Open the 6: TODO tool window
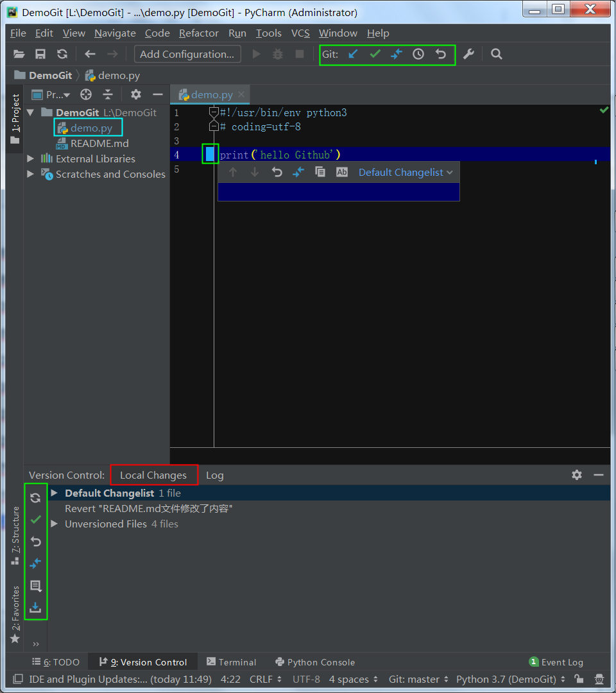Viewport: 616px width, 693px height. pos(56,662)
